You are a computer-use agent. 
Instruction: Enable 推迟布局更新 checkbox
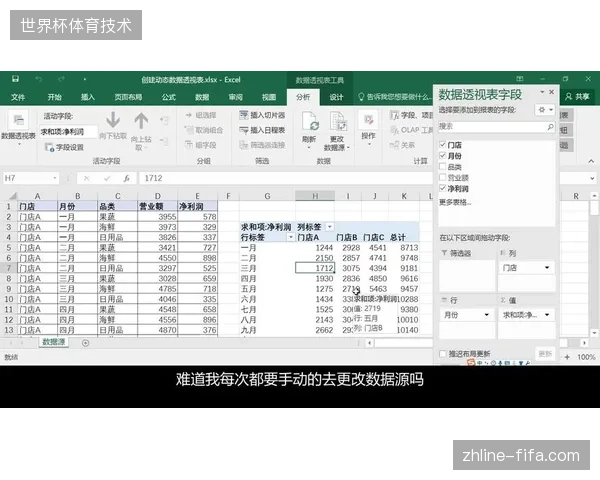pos(443,354)
